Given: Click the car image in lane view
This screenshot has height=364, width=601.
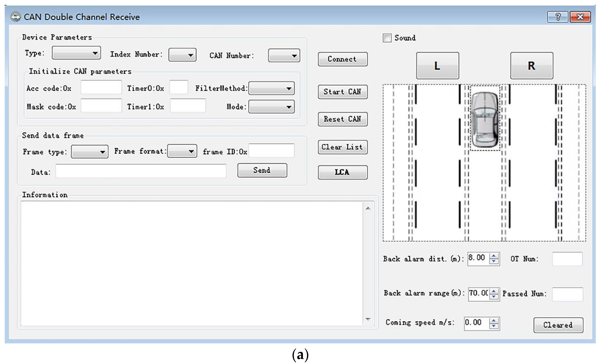Looking at the screenshot, I should point(485,119).
